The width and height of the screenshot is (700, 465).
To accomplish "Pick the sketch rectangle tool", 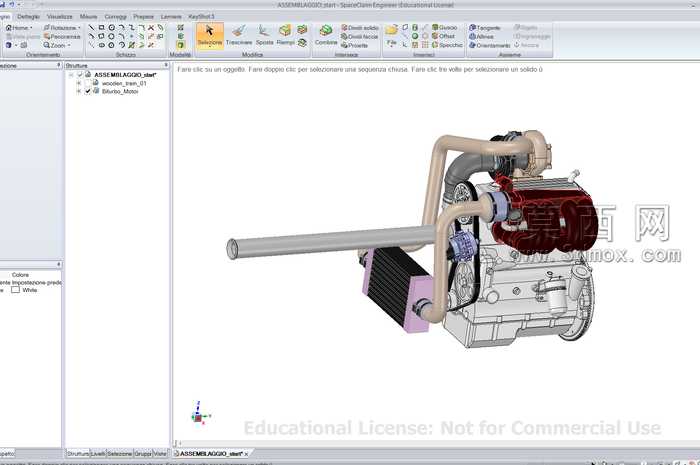I will click(101, 28).
